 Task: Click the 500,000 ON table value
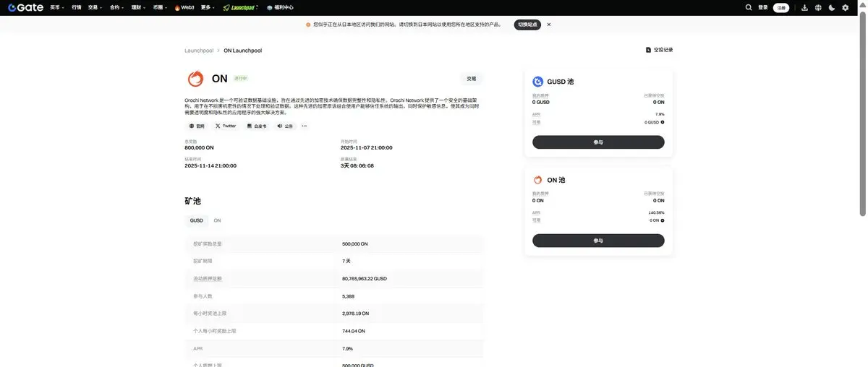(x=355, y=244)
